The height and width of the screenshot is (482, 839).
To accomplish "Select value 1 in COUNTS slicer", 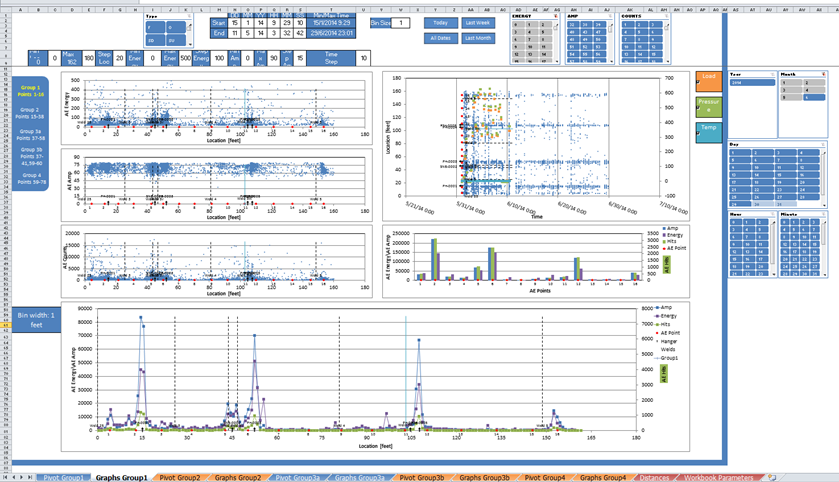I will click(627, 25).
